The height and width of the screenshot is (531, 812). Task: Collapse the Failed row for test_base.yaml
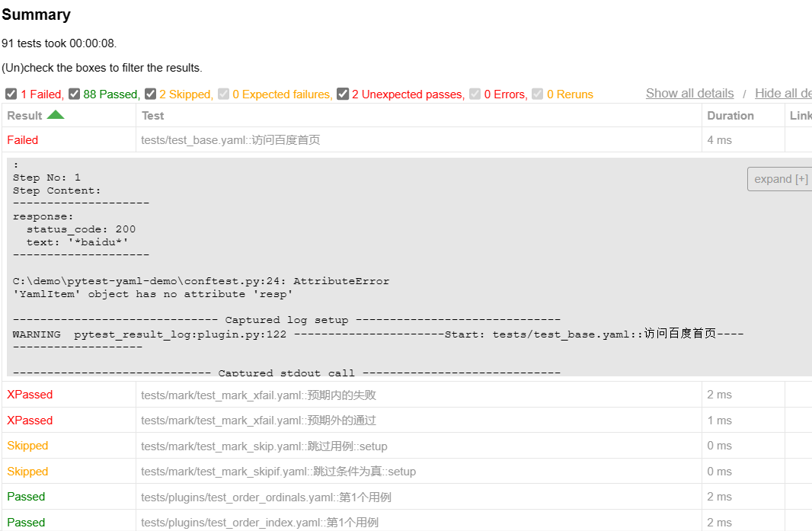(x=22, y=140)
